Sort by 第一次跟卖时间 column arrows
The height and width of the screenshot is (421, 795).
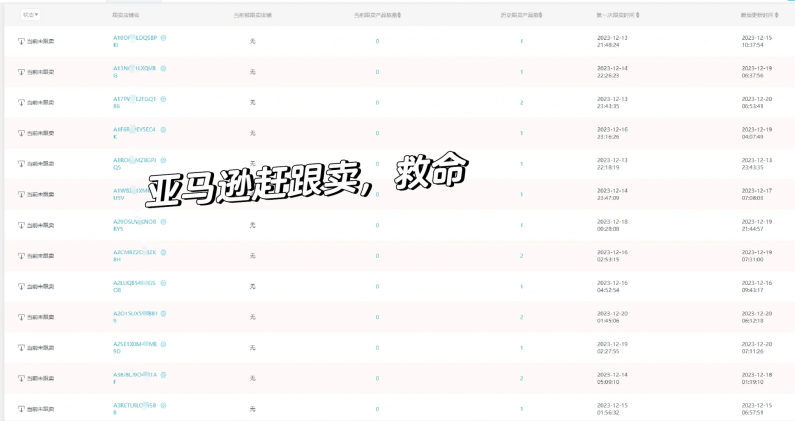click(x=637, y=15)
